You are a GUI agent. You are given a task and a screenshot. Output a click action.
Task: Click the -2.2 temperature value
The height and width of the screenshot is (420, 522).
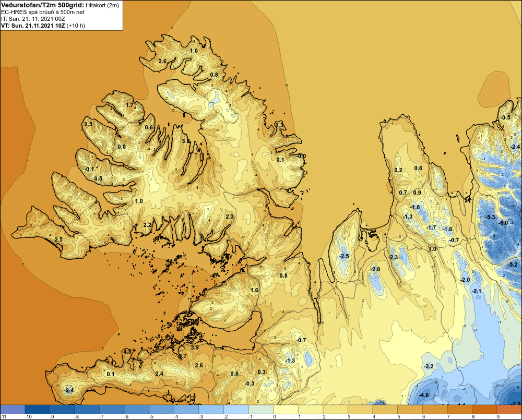coord(429,366)
